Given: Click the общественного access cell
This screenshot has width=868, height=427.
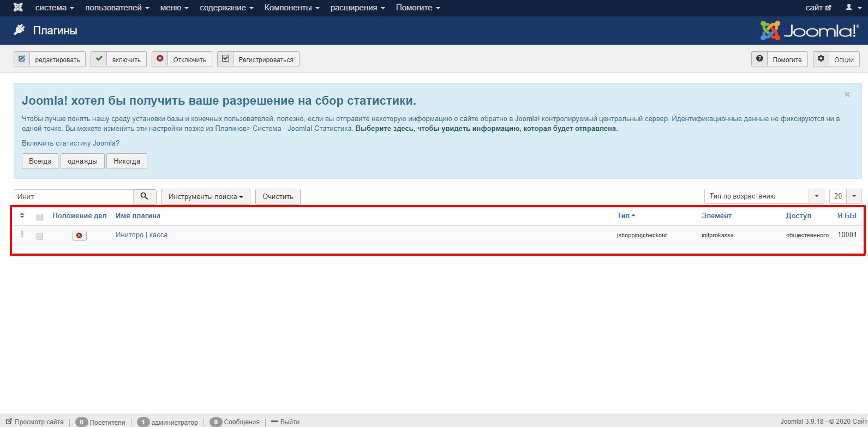Looking at the screenshot, I should (807, 235).
